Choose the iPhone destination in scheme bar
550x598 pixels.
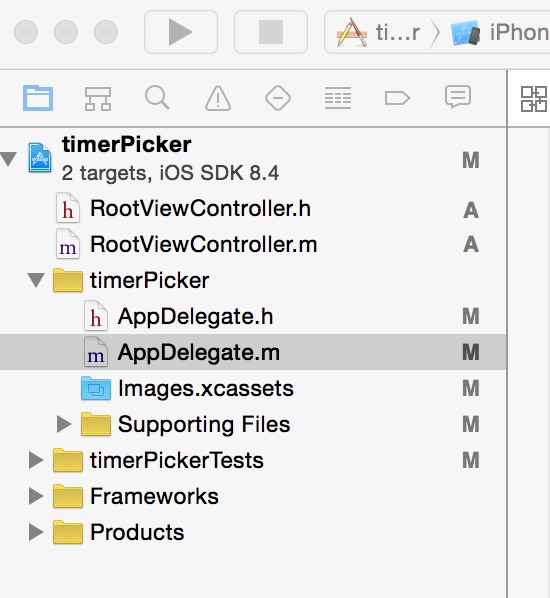[500, 33]
